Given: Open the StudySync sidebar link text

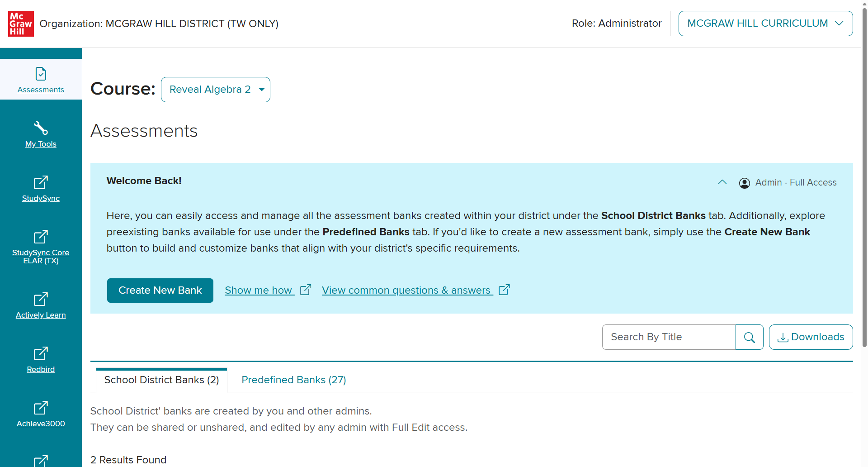Looking at the screenshot, I should 41,198.
